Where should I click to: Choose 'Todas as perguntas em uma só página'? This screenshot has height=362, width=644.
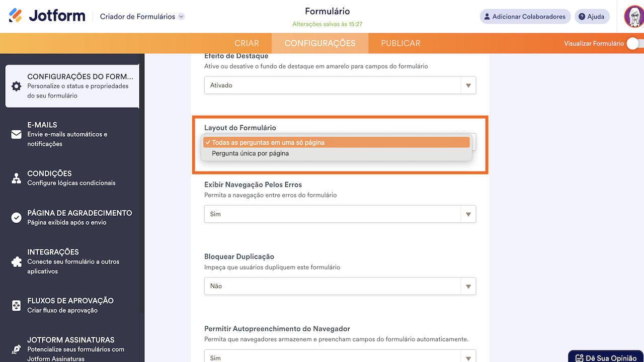pos(268,143)
